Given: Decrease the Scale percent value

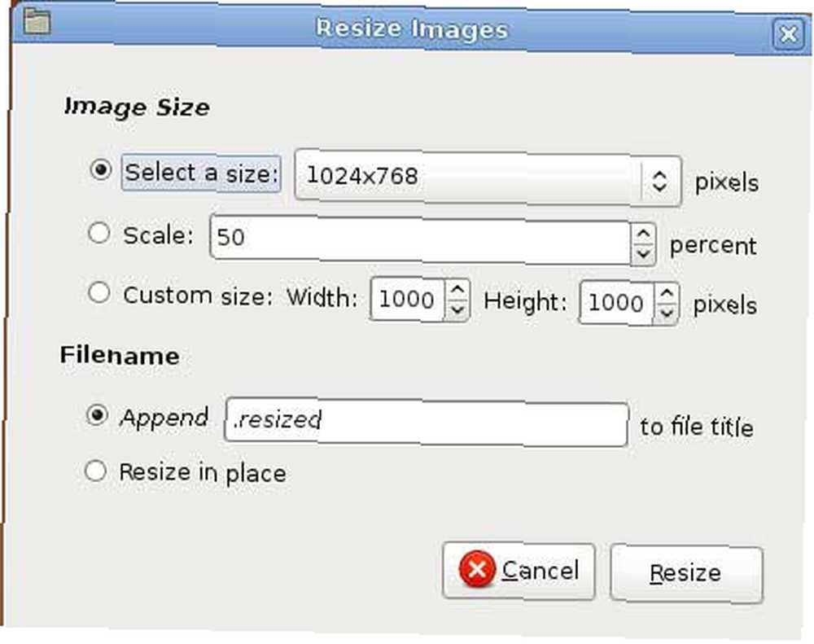Looking at the screenshot, I should point(643,255).
